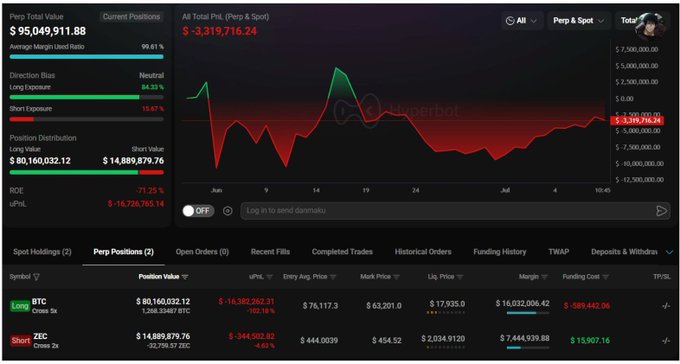Click the BTC margin usage bar
This screenshot has height=364, width=680.
coord(528,313)
